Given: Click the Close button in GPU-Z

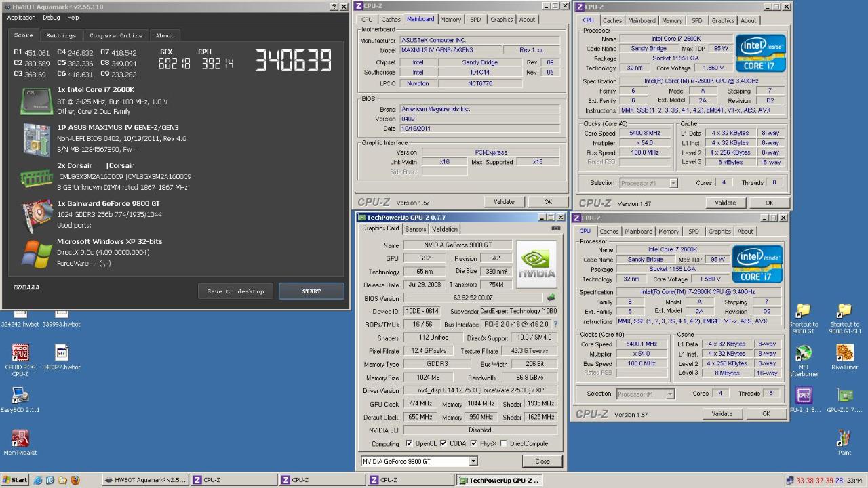Looking at the screenshot, I should pyautogui.click(x=542, y=461).
